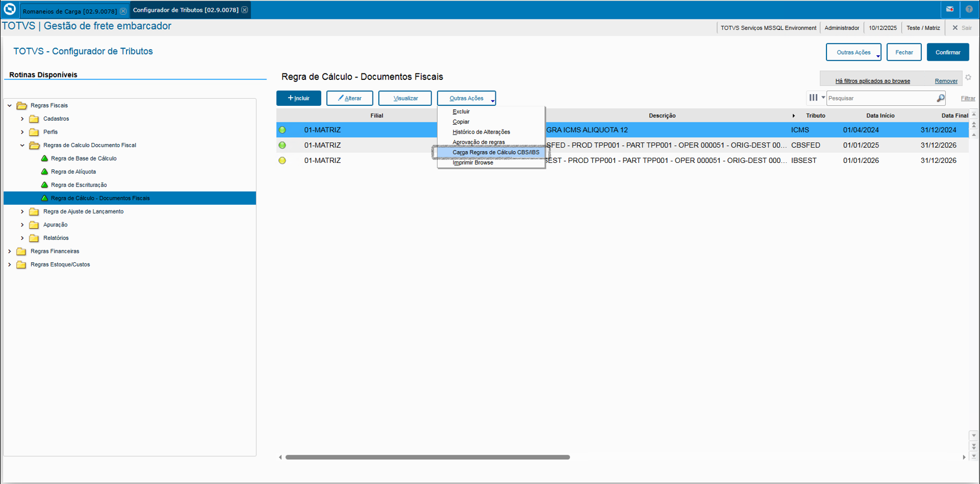Viewport: 980px width, 484px height.
Task: Open the Há filtros aplicados ao browse link
Action: [x=873, y=81]
